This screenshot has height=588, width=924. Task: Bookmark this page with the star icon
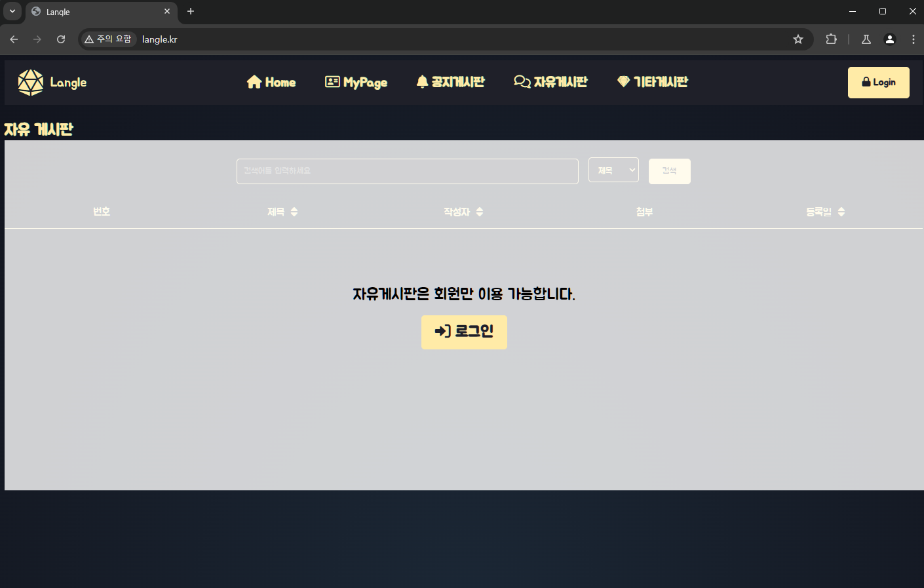click(798, 39)
